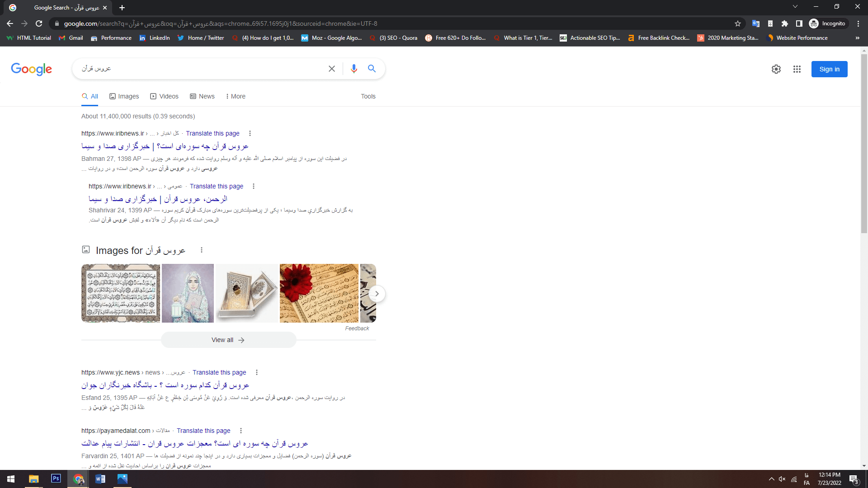Open LinkedIn bookmark

155,38
